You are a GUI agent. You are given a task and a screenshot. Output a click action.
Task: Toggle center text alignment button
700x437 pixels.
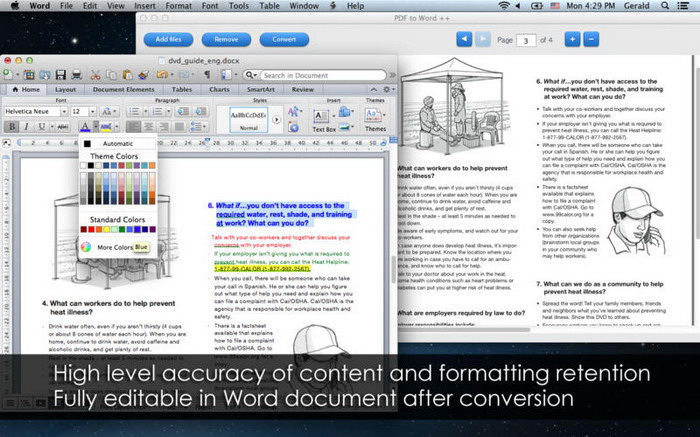(x=149, y=127)
